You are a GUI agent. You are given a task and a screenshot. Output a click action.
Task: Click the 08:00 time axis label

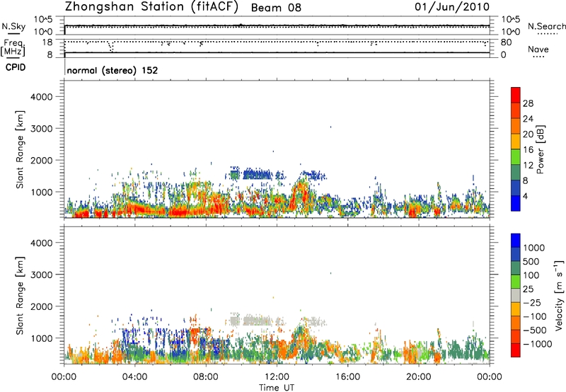tap(205, 377)
